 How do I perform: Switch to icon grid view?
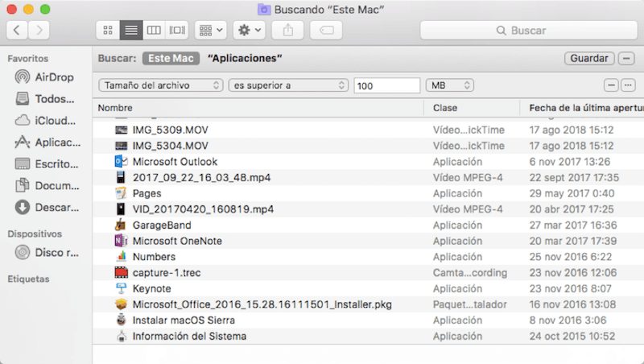click(x=108, y=30)
